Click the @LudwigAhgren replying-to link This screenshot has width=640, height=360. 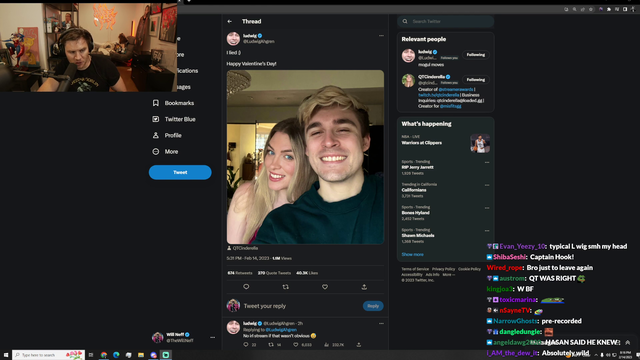click(281, 330)
